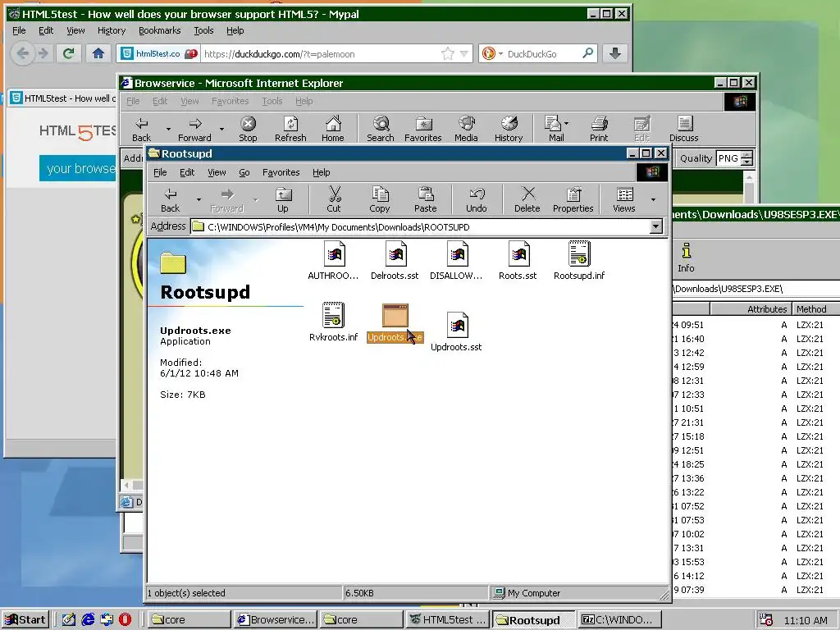The width and height of the screenshot is (840, 630).
Task: Open the View menu in Rootsupd
Action: 217,172
